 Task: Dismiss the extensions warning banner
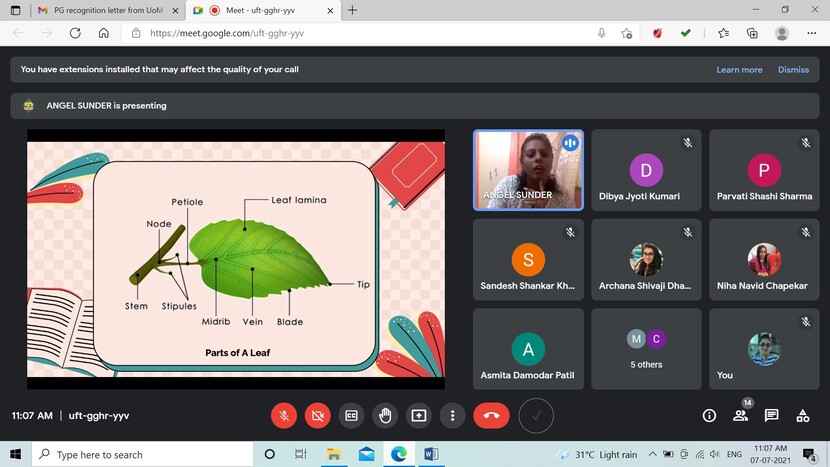[x=793, y=70]
